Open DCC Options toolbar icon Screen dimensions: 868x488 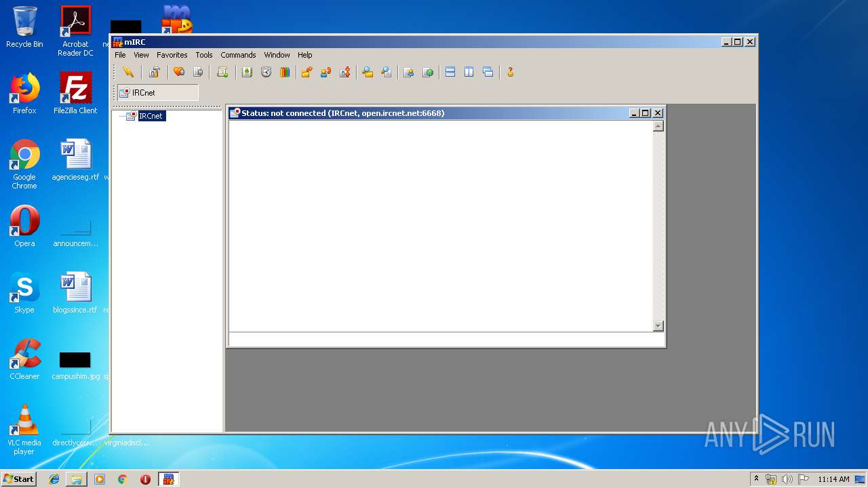(x=345, y=73)
